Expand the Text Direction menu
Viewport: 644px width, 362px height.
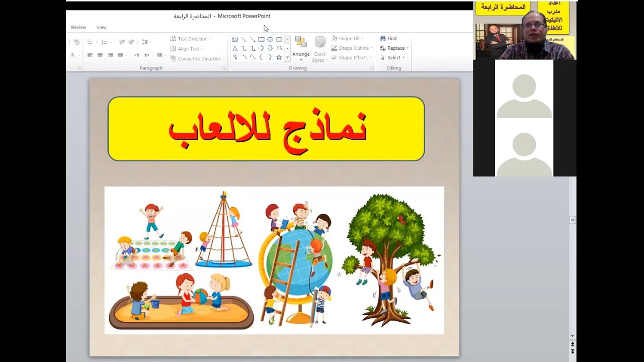pyautogui.click(x=191, y=39)
